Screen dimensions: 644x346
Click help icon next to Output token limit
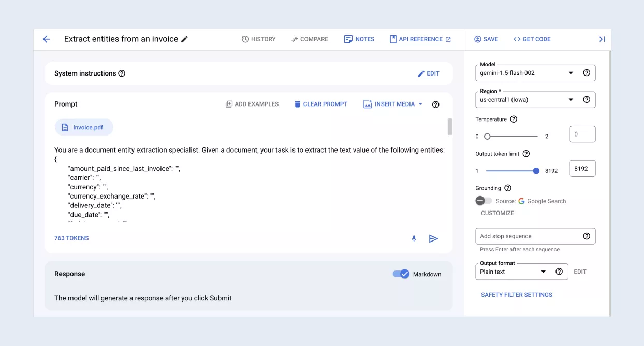point(526,154)
